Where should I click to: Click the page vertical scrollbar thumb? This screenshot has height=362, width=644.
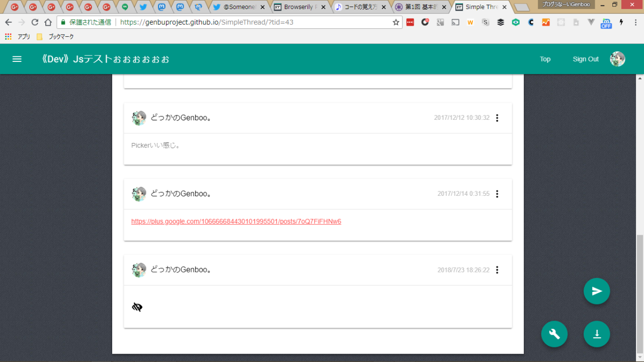[x=639, y=292]
